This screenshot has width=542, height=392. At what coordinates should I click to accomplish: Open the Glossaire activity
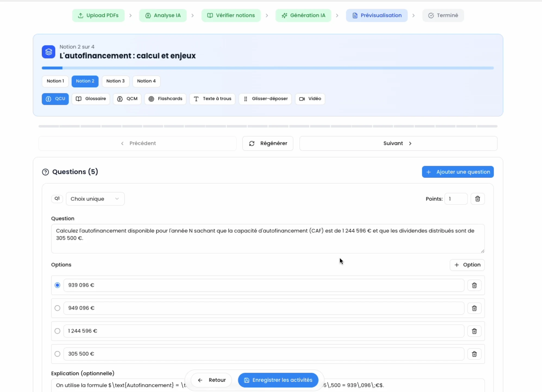(x=91, y=99)
